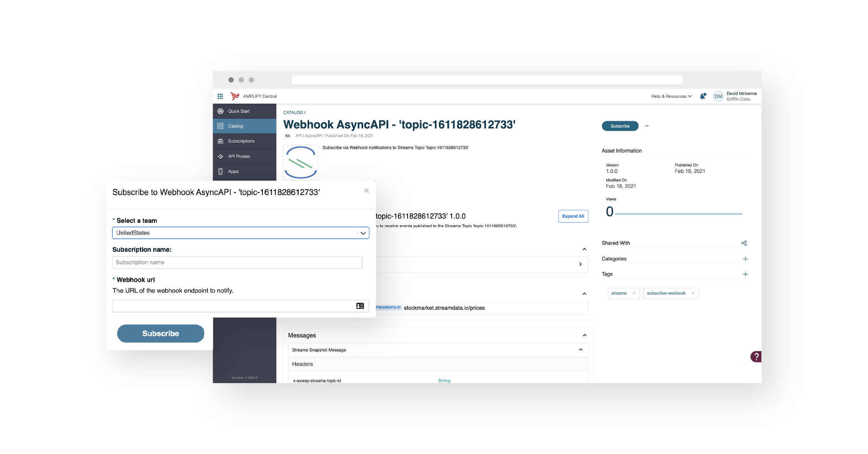Collapse the section above the server row
The height and width of the screenshot is (454, 868).
click(x=584, y=249)
